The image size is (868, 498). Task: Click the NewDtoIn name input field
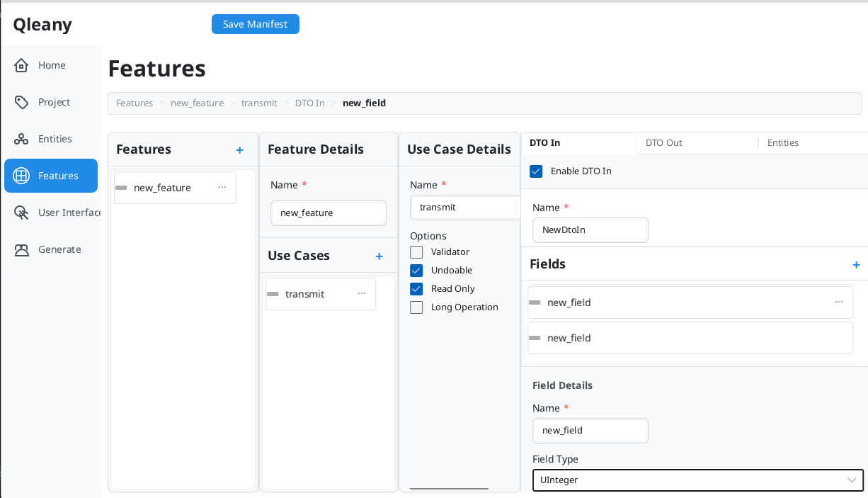(x=590, y=230)
